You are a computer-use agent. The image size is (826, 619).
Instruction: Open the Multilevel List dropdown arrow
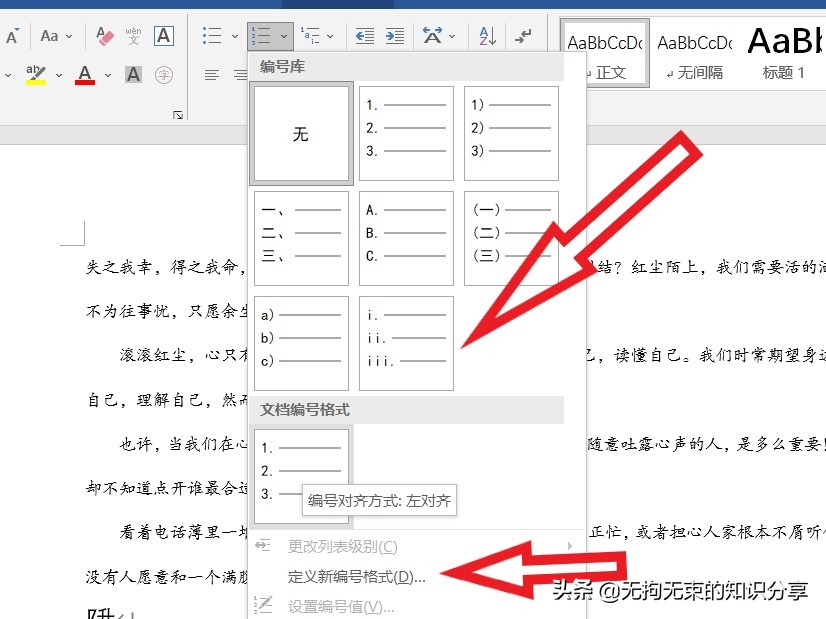pyautogui.click(x=331, y=36)
